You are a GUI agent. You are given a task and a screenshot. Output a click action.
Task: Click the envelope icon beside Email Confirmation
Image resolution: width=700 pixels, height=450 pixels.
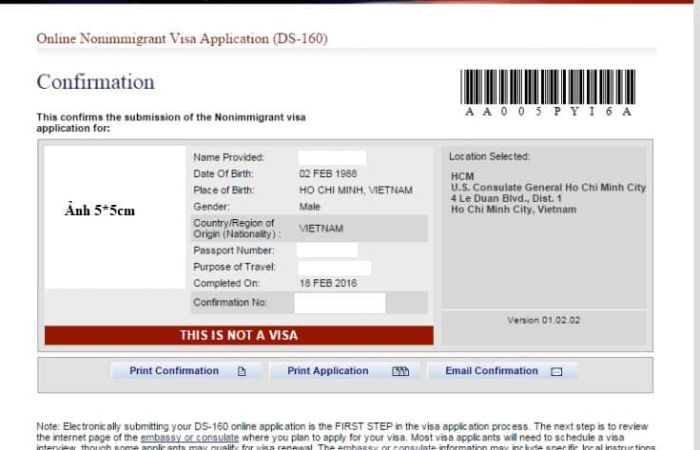557,372
